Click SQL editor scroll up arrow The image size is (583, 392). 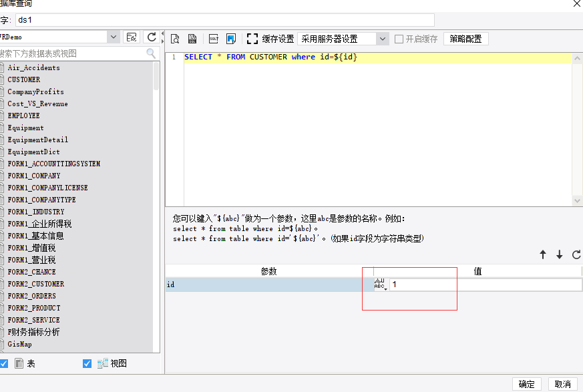tap(577, 58)
